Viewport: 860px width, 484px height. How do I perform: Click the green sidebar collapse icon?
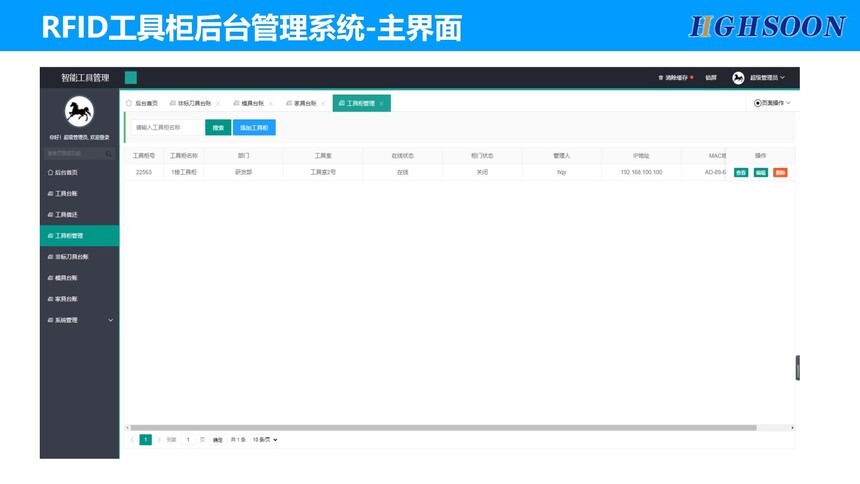(x=131, y=78)
